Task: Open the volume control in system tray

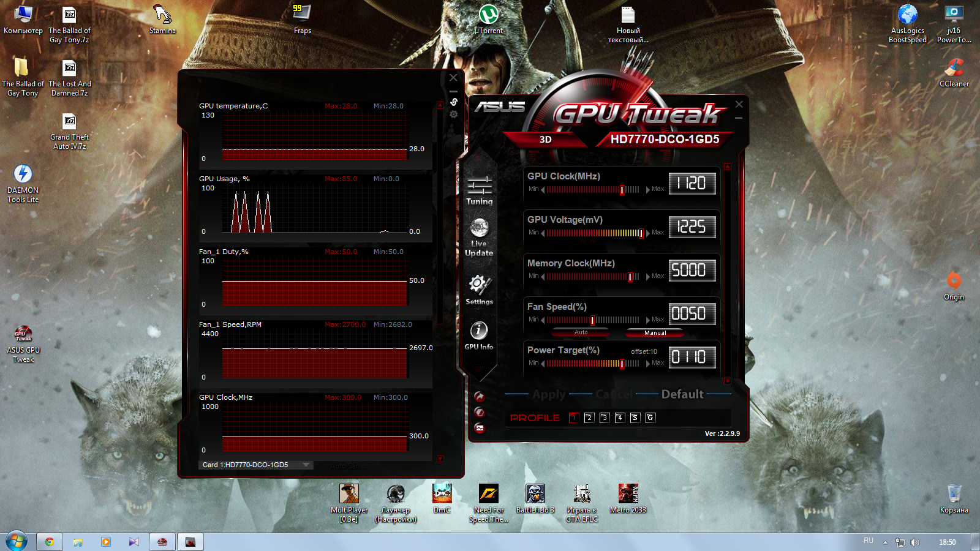Action: coord(915,542)
